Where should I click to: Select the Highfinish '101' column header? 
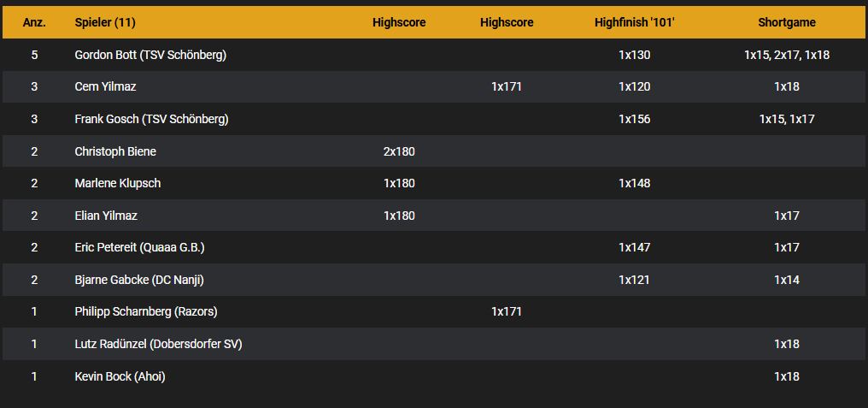(x=635, y=23)
